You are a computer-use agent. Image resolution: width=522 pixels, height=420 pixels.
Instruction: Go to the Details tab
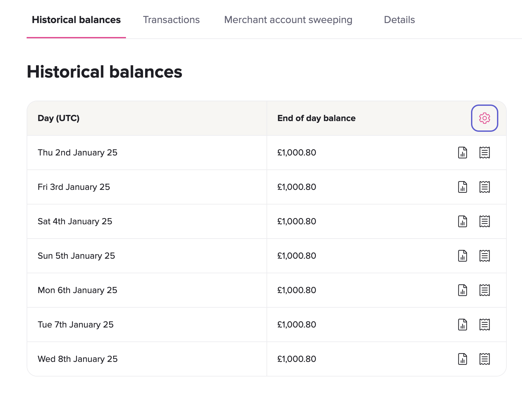point(399,20)
